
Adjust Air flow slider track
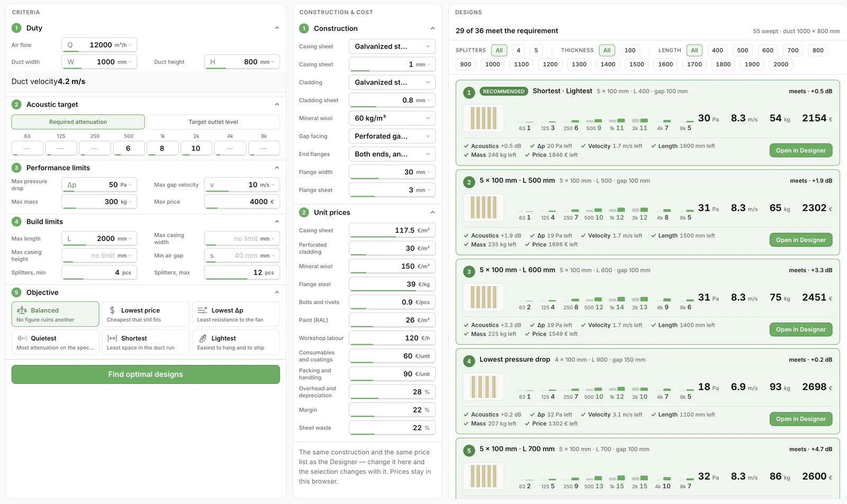click(x=100, y=51)
